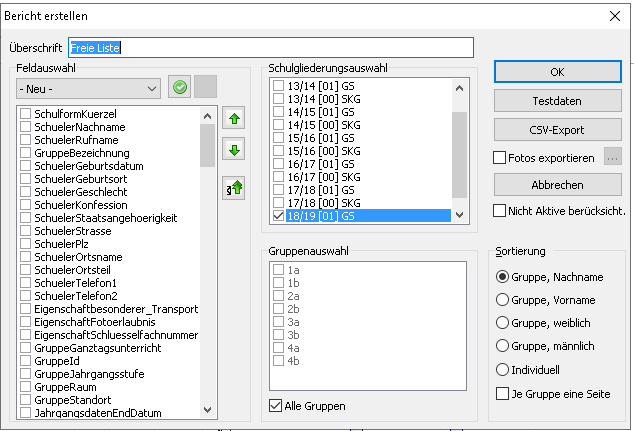Screen dimensions: 634x431
Task: Click the green checkmark save icon
Action: (179, 88)
